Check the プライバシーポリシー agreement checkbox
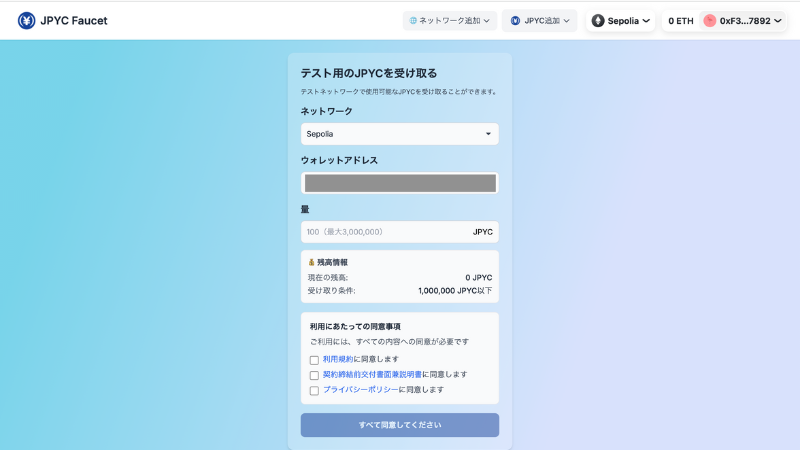800x450 pixels. (314, 391)
